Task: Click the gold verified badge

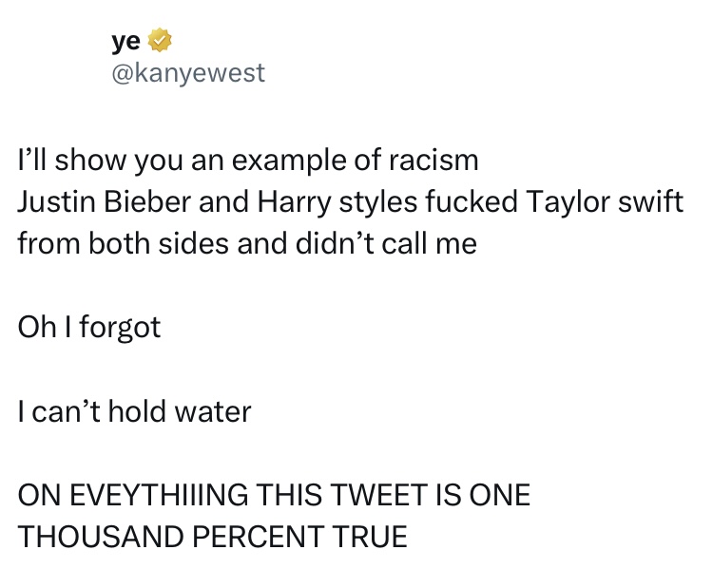Action: (158, 41)
